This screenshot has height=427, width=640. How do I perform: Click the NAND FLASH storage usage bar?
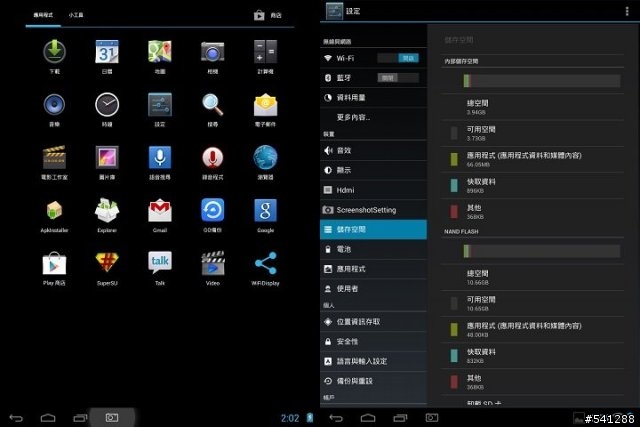tap(542, 251)
